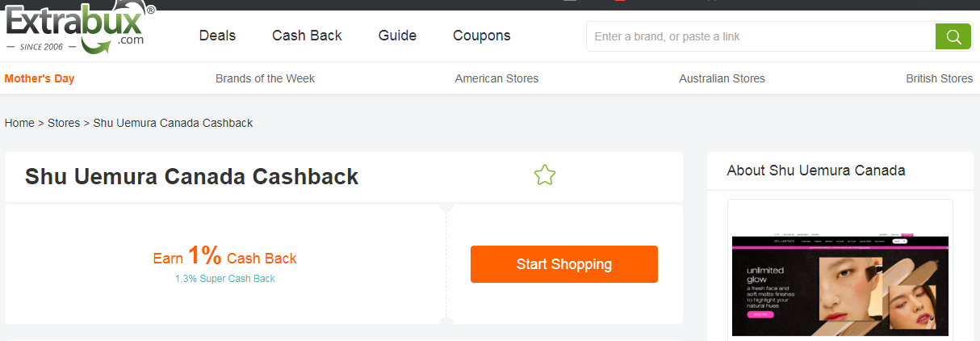Go to Brands of the Week
Image resolution: width=980 pixels, height=341 pixels.
click(265, 78)
